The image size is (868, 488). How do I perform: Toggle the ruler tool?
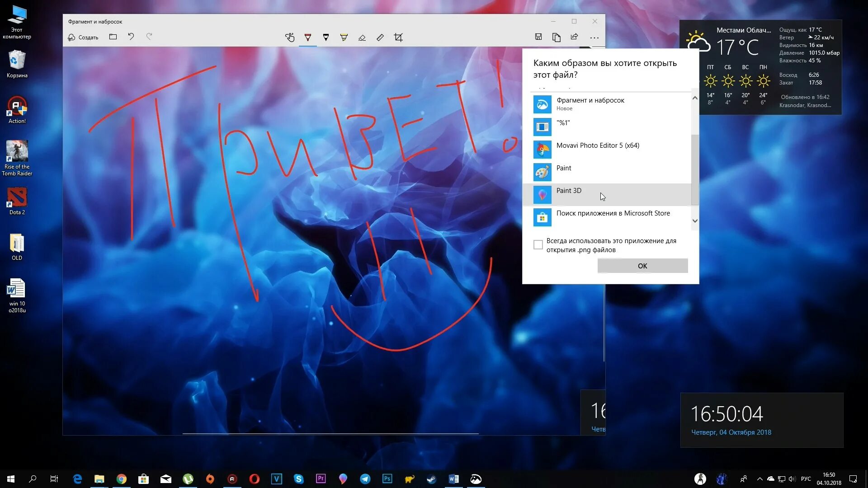click(x=380, y=38)
